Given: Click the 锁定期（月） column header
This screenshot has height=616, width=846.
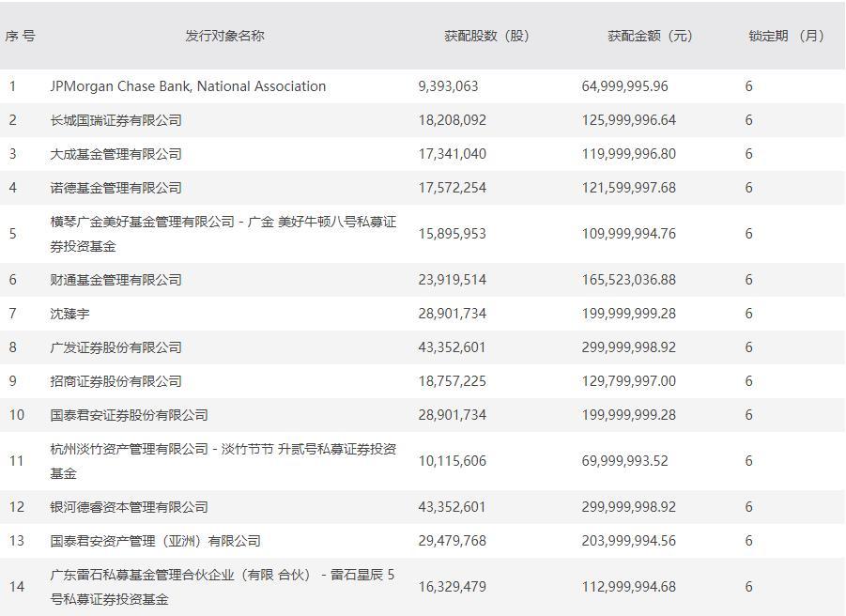Looking at the screenshot, I should pos(787,36).
